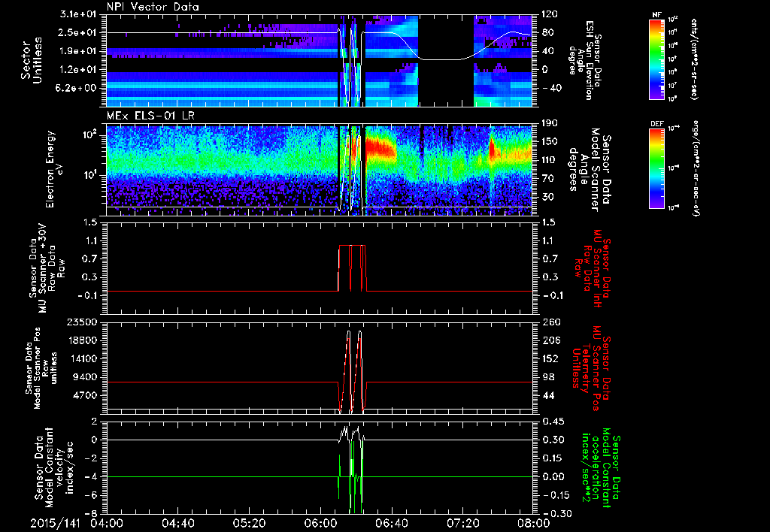The height and width of the screenshot is (532, 770).
Task: Click the Sector Unitless axis label
Action: [30, 60]
